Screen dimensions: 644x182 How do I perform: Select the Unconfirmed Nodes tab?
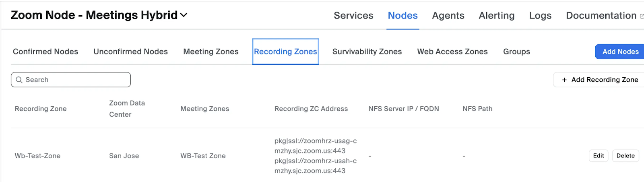[130, 52]
